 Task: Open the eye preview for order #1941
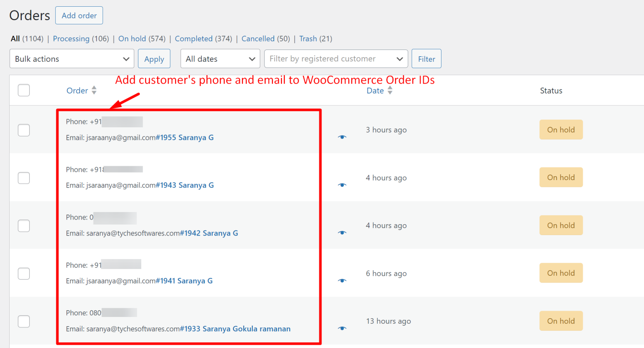point(343,280)
